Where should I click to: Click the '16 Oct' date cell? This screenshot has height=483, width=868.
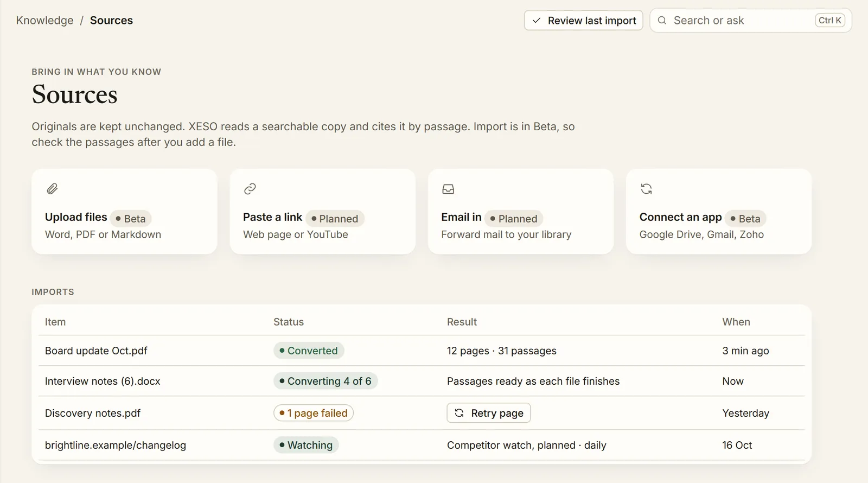(x=737, y=445)
